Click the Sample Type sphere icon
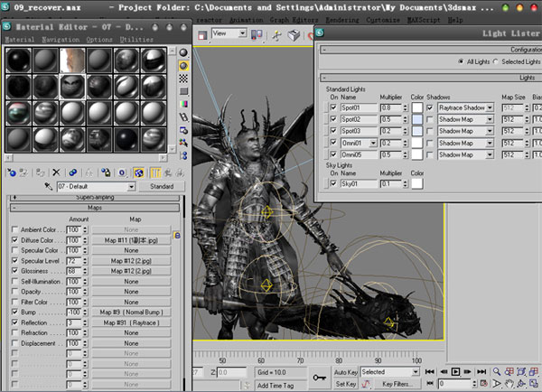Screen dimensions: 542x392 184,52
